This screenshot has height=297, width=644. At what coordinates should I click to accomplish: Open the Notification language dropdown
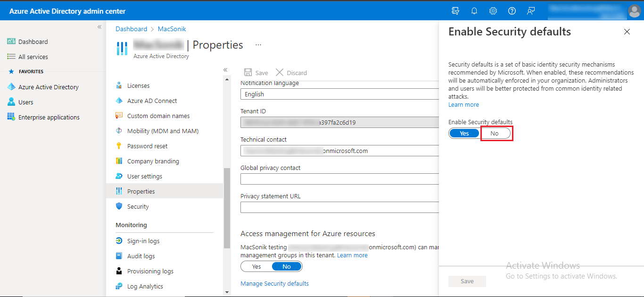(x=339, y=94)
